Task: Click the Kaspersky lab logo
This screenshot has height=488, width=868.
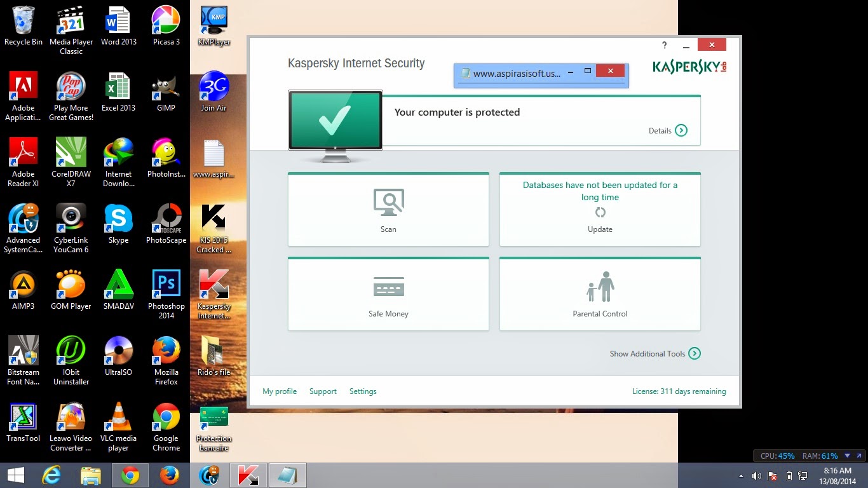Action: (689, 66)
